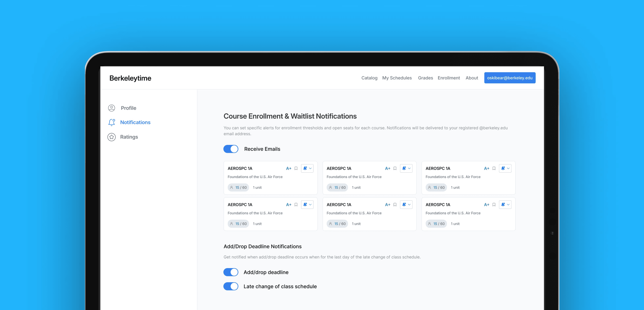Click the Ratings star icon in sidebar
Screen dimensions: 644x310
click(112, 137)
